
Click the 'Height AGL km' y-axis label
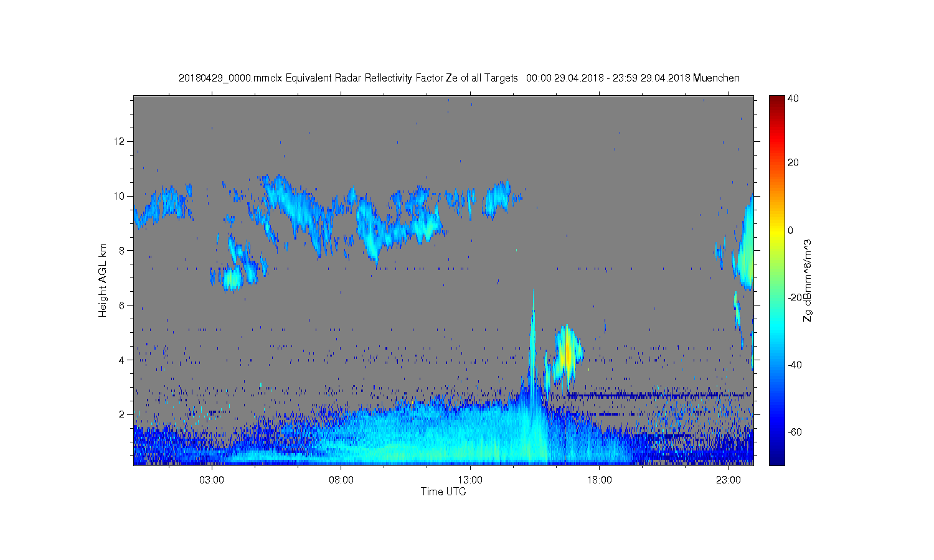pyautogui.click(x=103, y=280)
